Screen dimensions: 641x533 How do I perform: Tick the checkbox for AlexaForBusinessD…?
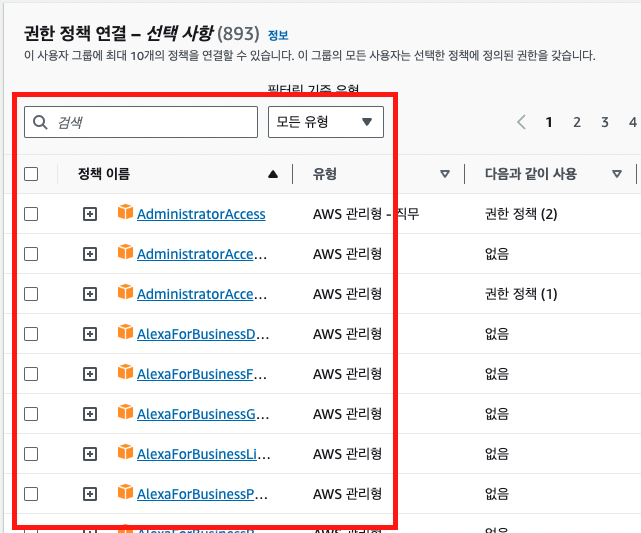coord(31,334)
